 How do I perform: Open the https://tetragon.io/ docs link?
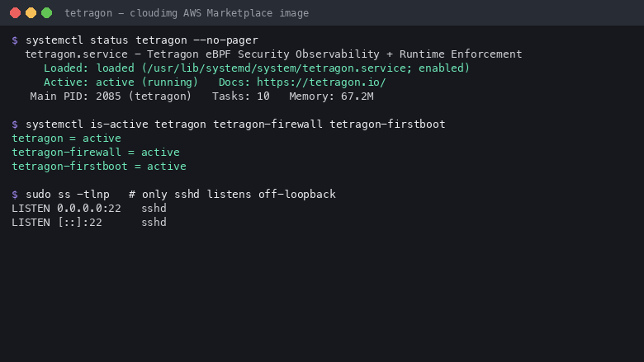[x=321, y=82]
